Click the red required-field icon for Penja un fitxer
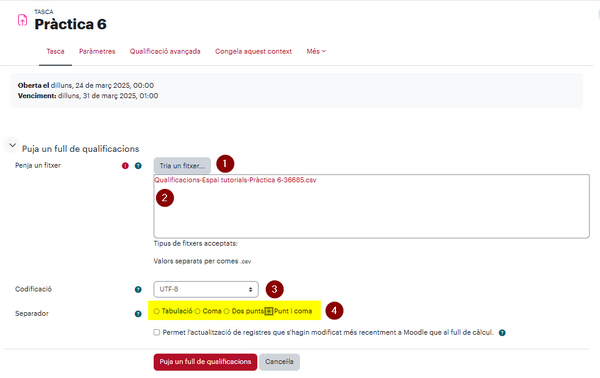This screenshot has width=600, height=378. point(125,166)
